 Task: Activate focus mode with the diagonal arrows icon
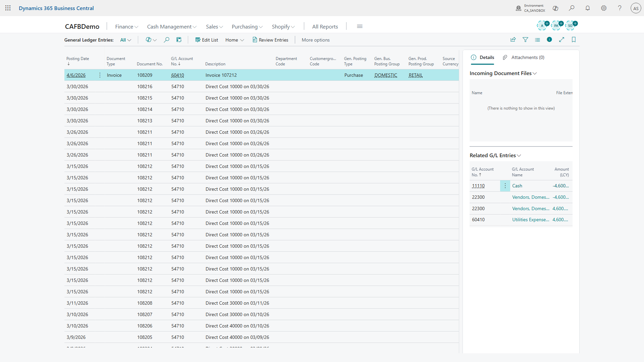pyautogui.click(x=561, y=40)
